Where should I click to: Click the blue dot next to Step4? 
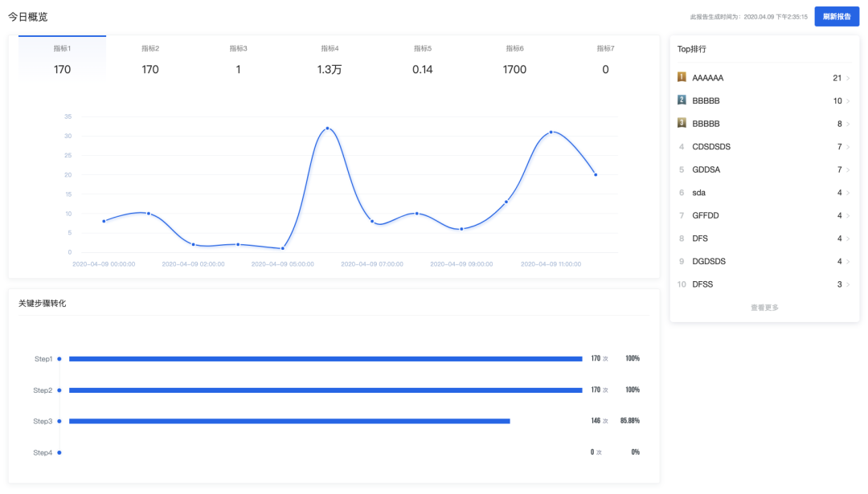coord(59,452)
